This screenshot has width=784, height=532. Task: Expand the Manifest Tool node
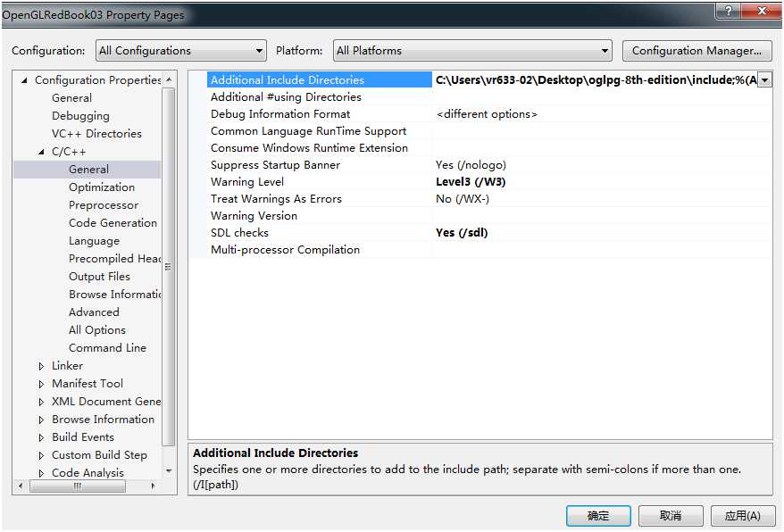click(x=41, y=384)
